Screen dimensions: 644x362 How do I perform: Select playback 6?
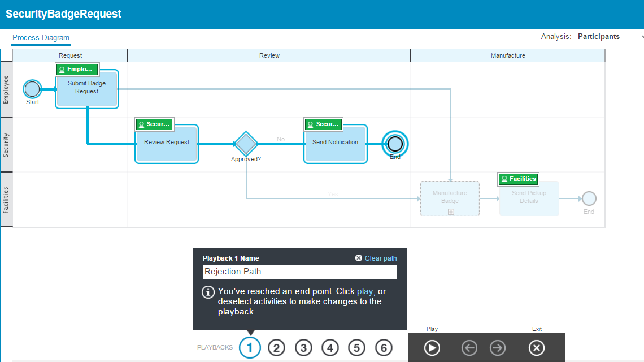[x=384, y=348]
